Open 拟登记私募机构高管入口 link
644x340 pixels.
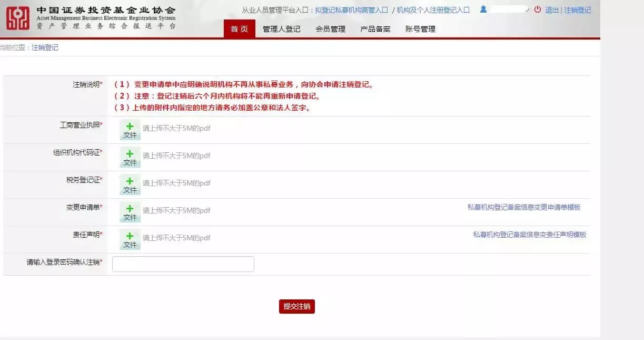pos(351,10)
